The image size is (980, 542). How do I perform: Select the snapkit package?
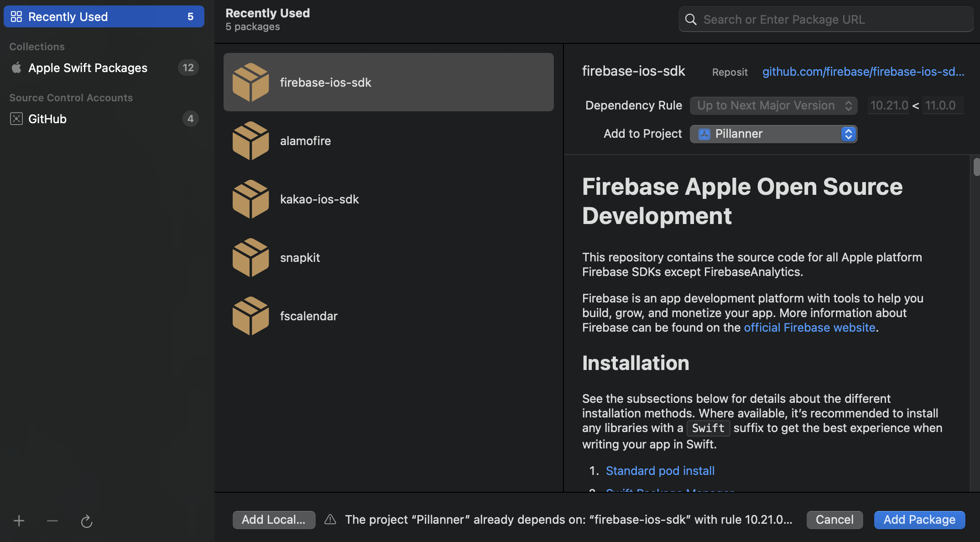389,257
